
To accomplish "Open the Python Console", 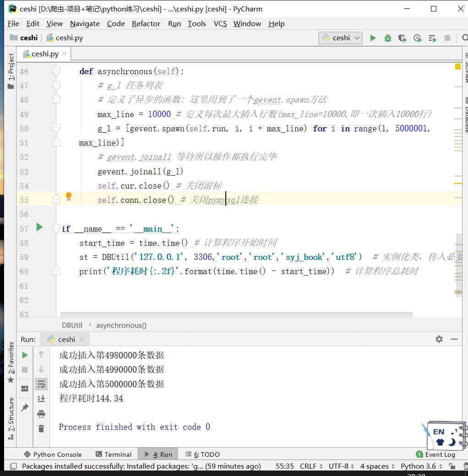I will [x=53, y=454].
